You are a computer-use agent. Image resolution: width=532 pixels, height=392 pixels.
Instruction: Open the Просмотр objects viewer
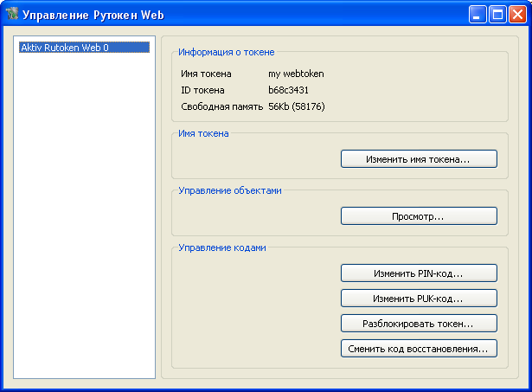pos(419,215)
